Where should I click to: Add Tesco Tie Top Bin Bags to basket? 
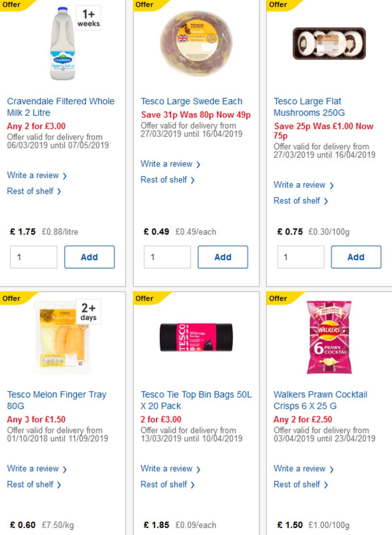pyautogui.click(x=223, y=534)
